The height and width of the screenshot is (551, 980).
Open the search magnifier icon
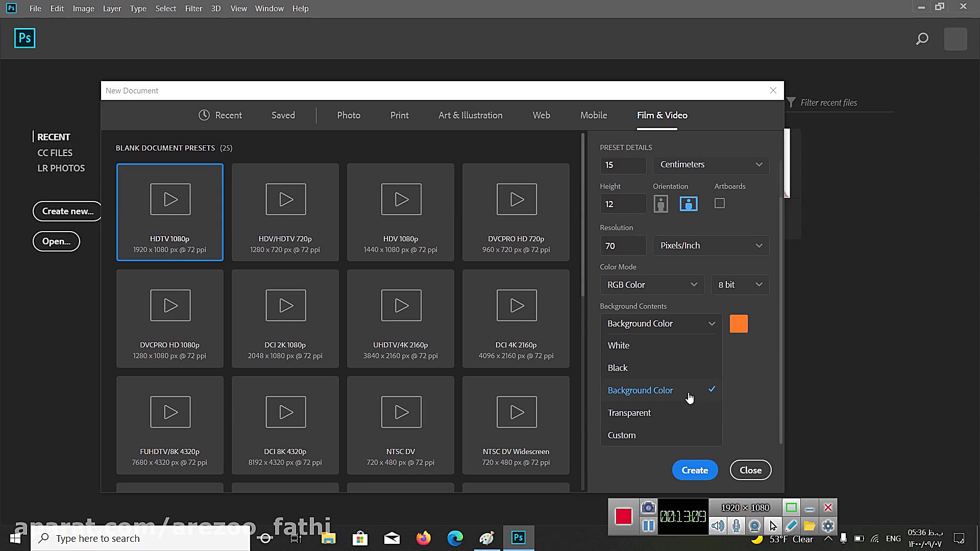click(922, 39)
